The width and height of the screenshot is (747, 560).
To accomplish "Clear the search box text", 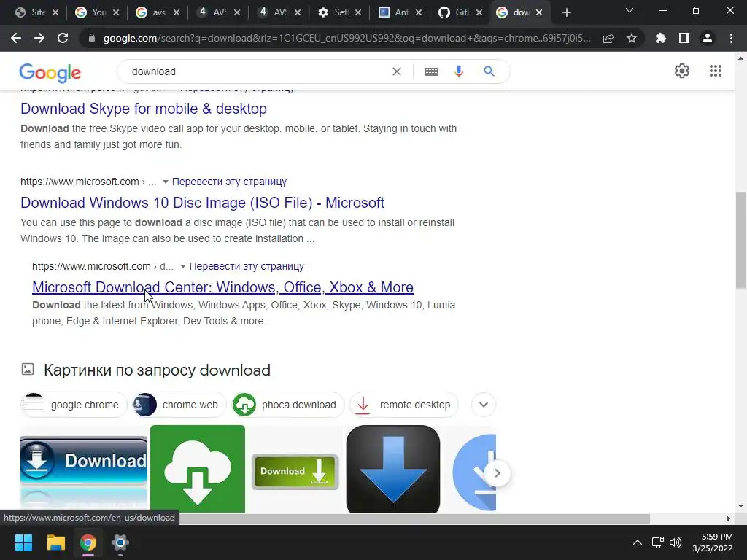I will point(396,71).
